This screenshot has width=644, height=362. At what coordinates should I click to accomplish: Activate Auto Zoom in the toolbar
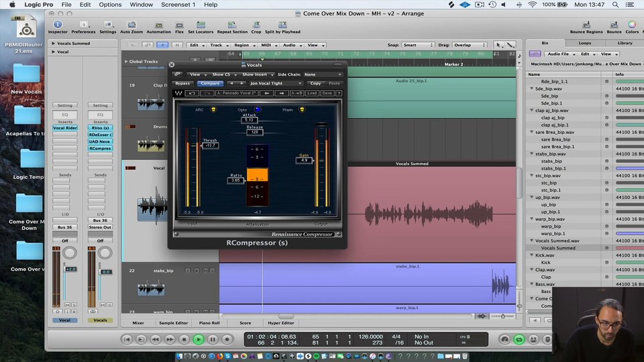(x=131, y=27)
